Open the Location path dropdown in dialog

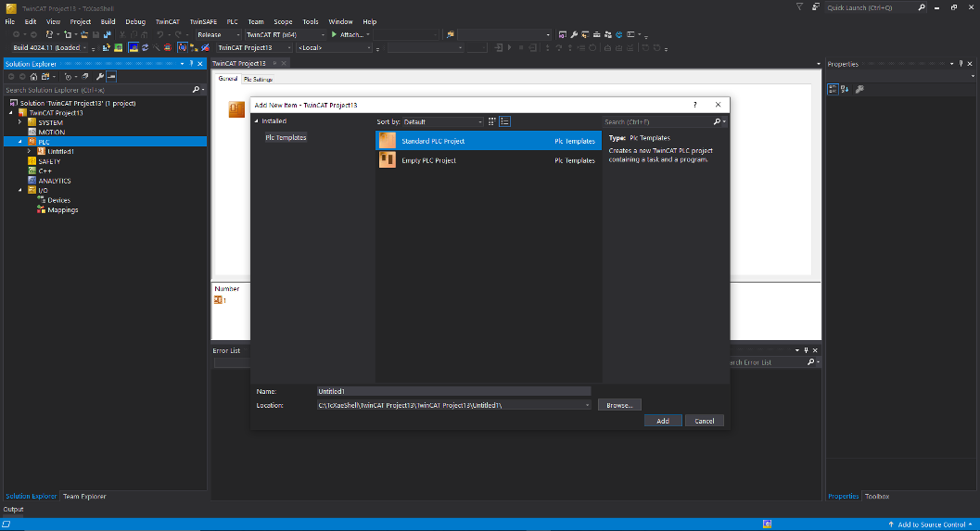(587, 406)
